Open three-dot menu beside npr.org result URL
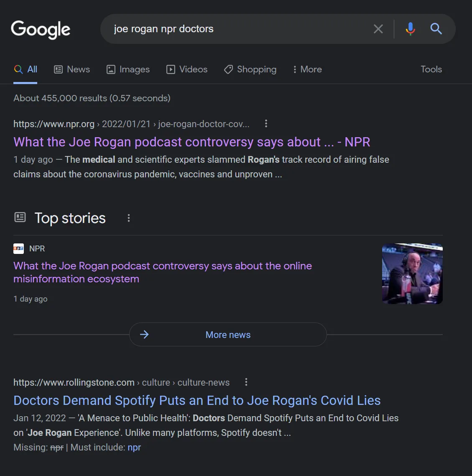Image resolution: width=472 pixels, height=476 pixels. (266, 123)
